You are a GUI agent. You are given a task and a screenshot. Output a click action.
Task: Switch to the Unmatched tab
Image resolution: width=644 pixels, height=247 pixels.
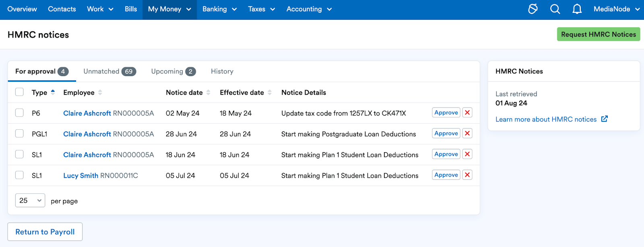(x=109, y=71)
